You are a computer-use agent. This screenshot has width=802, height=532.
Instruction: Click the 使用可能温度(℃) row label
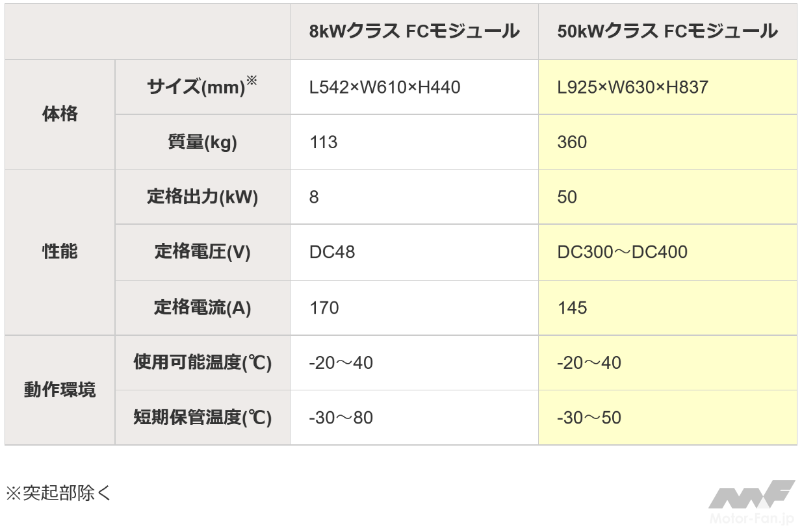coord(202,362)
